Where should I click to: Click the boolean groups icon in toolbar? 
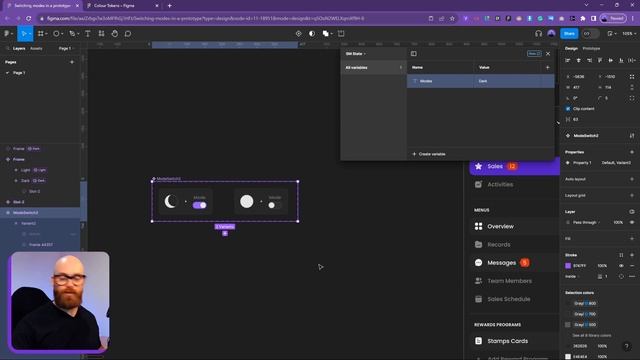click(326, 33)
